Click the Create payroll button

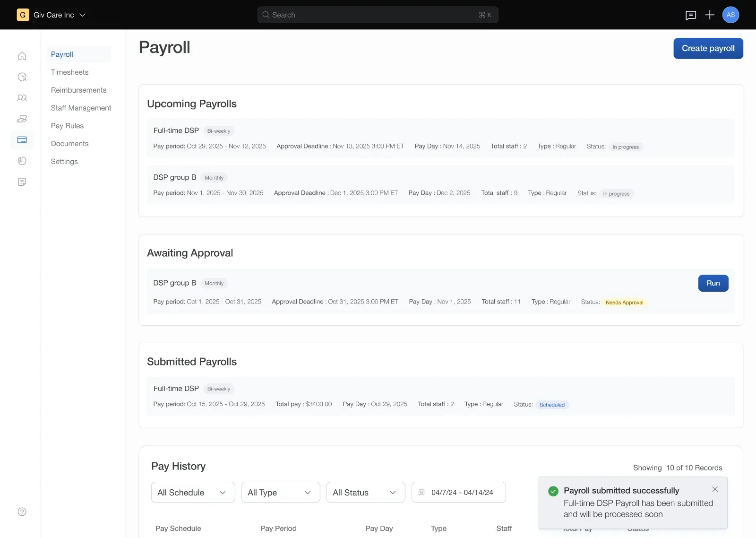tap(708, 49)
